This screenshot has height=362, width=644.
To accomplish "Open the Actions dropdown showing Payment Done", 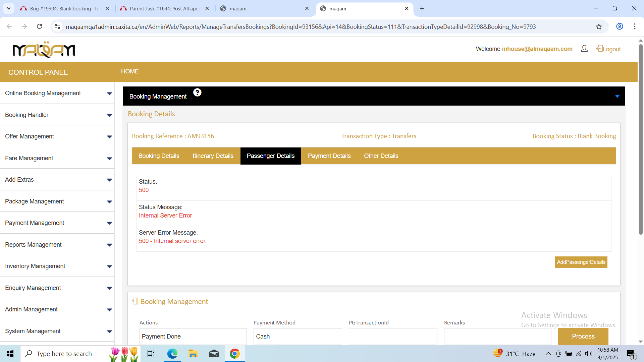I will point(193,336).
